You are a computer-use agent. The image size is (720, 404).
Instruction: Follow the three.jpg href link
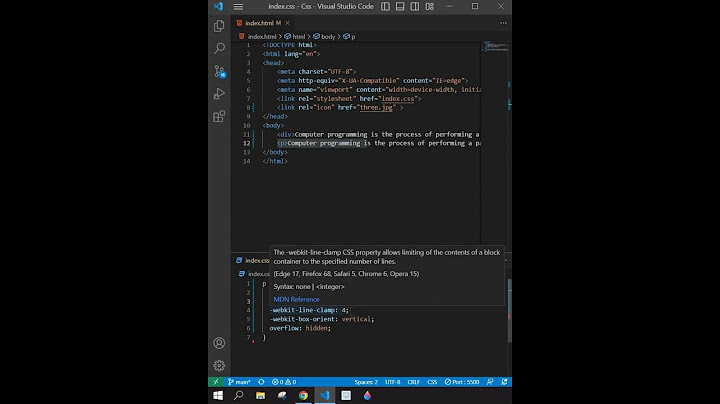coord(376,107)
